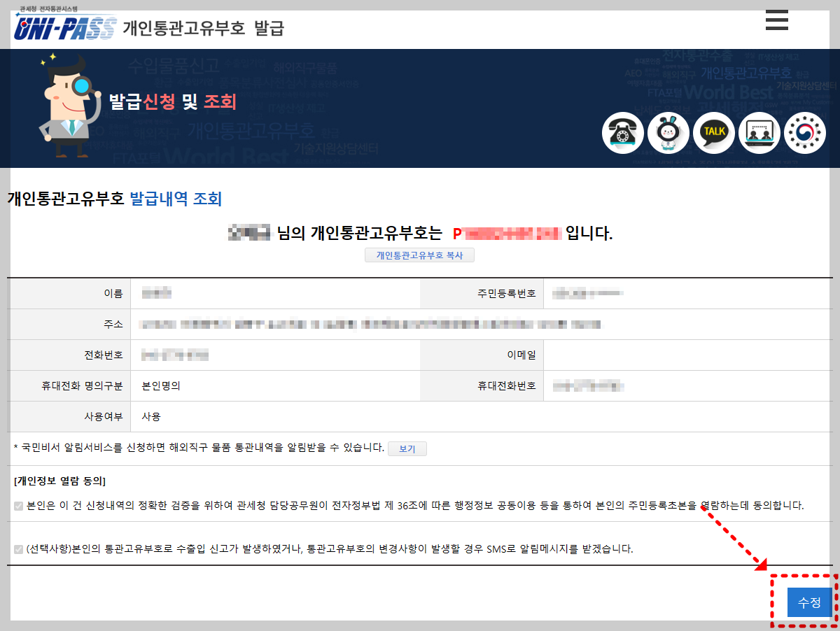Click the telephone consultation icon

tap(622, 133)
